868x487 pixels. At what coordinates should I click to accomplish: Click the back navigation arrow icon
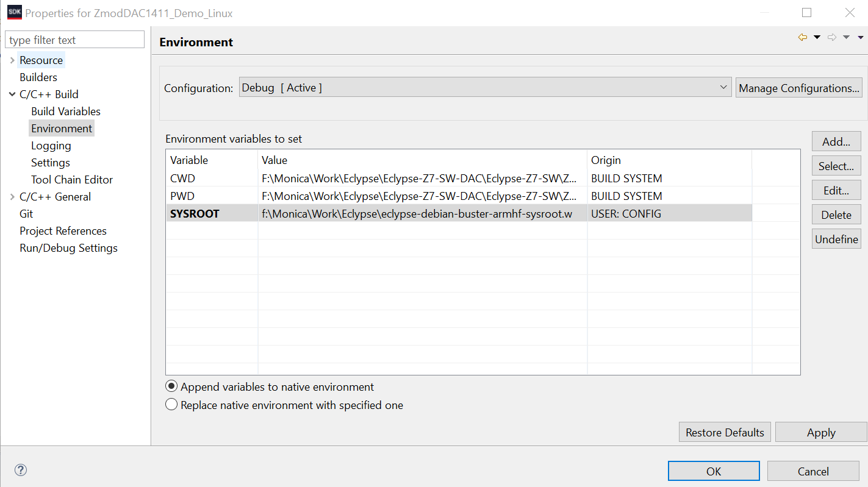point(803,38)
